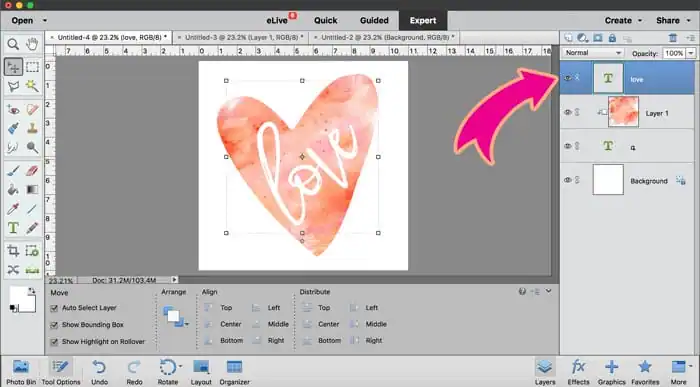
Task: Switch to the Untitled-2 document tab
Action: coord(383,37)
